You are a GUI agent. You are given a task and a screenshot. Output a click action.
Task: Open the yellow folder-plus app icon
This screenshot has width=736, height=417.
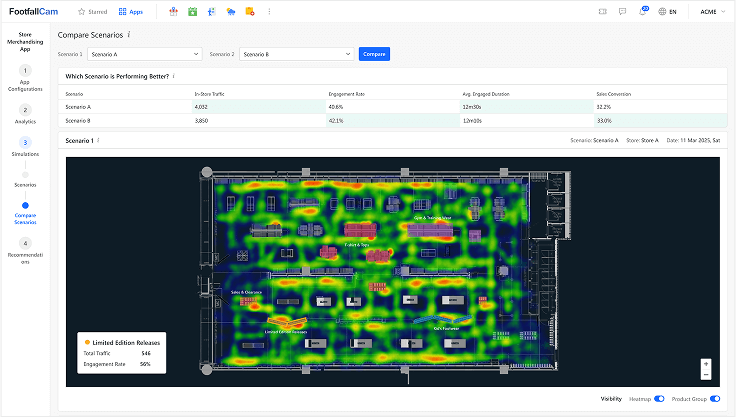(250, 12)
